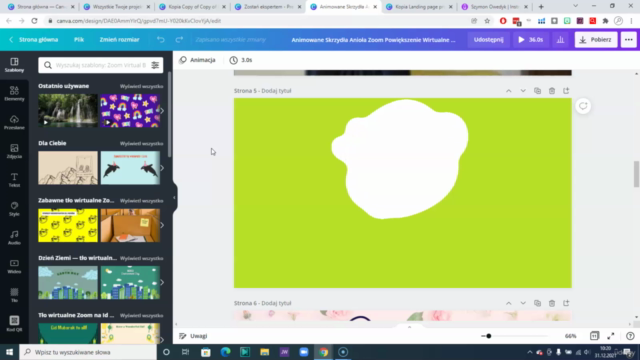Delete page Strona 5
The width and height of the screenshot is (640, 360).
tap(551, 91)
